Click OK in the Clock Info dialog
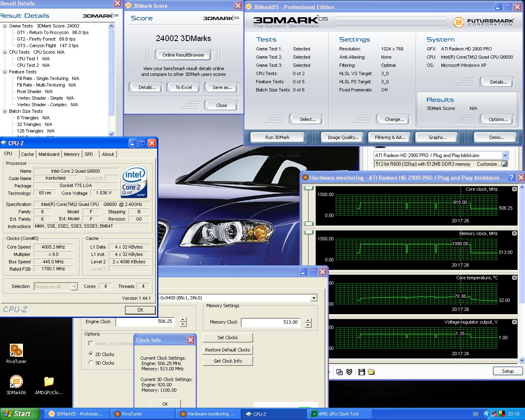Image resolution: width=525 pixels, height=420 pixels. click(x=165, y=404)
